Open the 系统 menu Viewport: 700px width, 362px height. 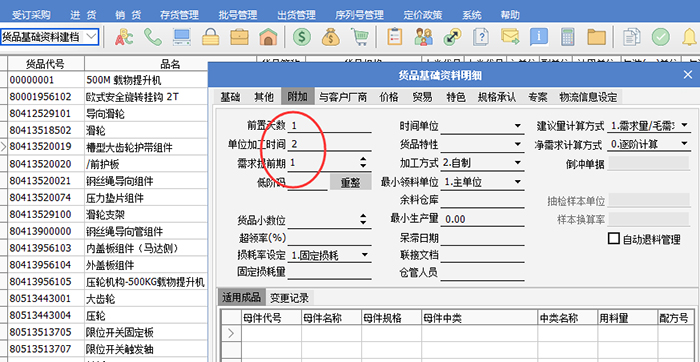[x=471, y=15]
